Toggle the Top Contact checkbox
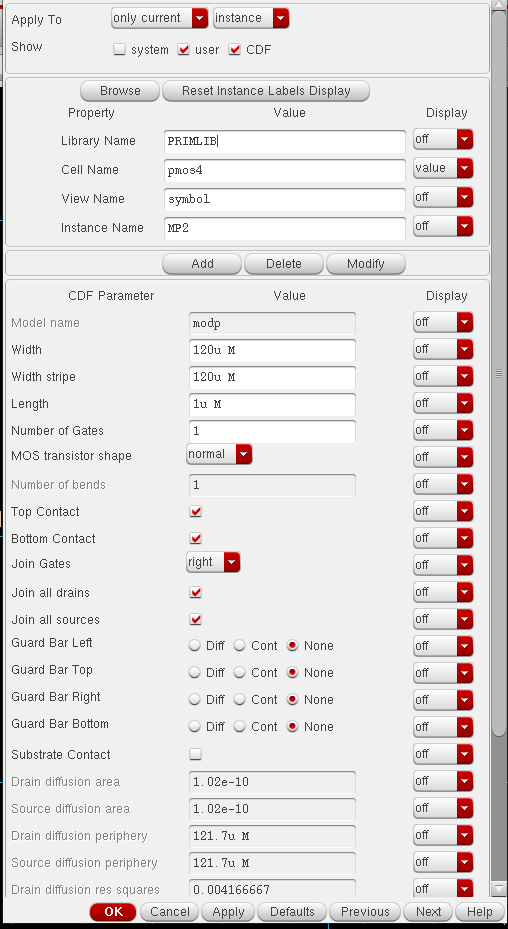The width and height of the screenshot is (508, 929). (x=195, y=511)
